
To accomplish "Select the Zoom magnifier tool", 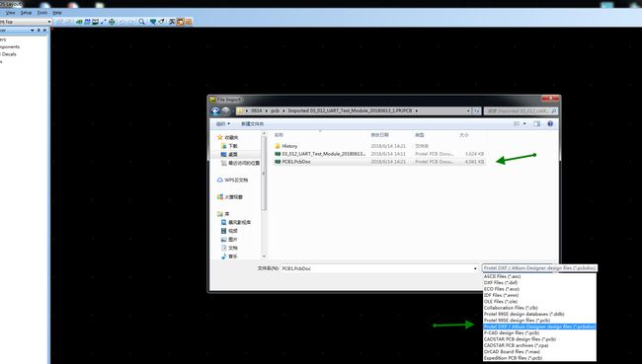I will (x=141, y=22).
